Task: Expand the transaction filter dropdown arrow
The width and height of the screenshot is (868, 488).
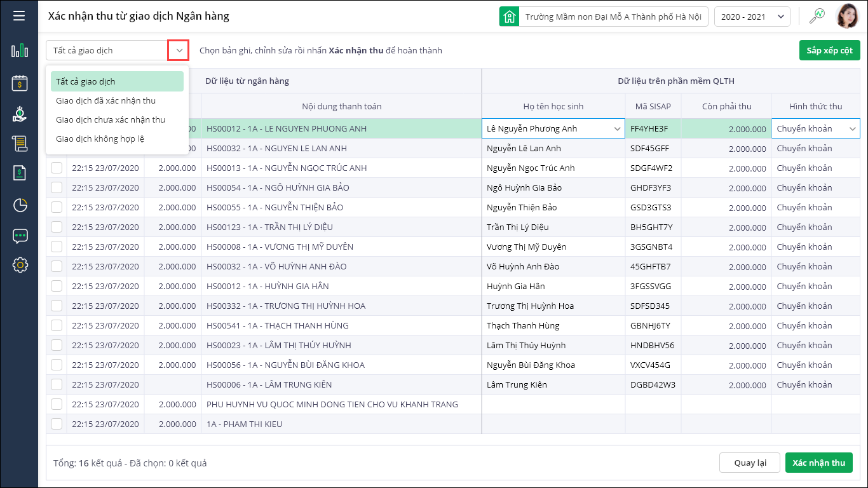Action: pyautogui.click(x=179, y=50)
